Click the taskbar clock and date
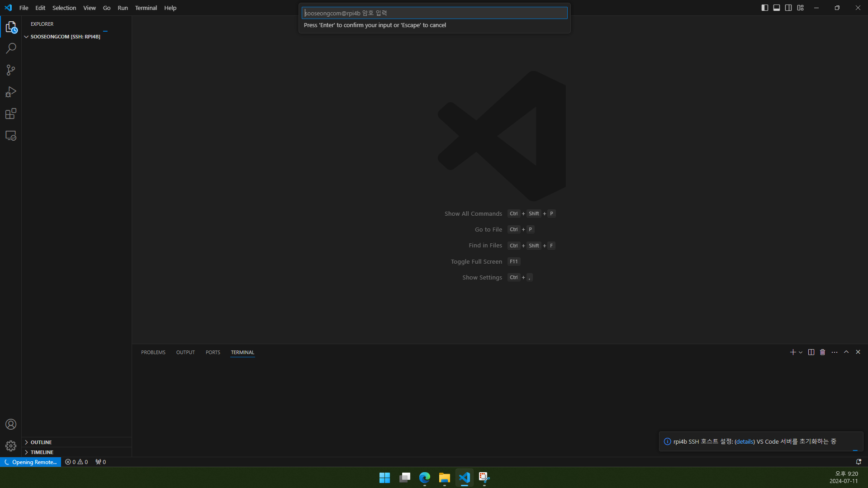 point(844,478)
